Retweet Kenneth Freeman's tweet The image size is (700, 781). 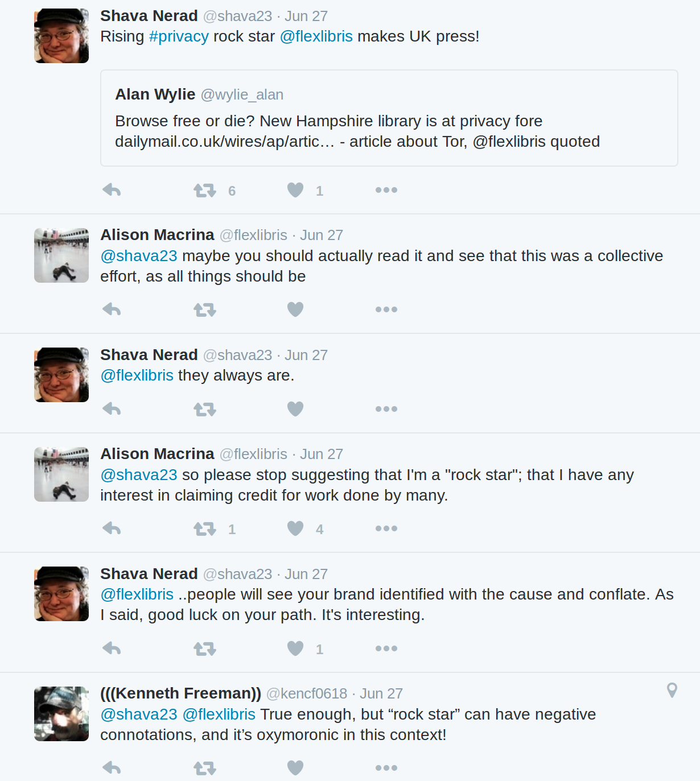point(205,768)
